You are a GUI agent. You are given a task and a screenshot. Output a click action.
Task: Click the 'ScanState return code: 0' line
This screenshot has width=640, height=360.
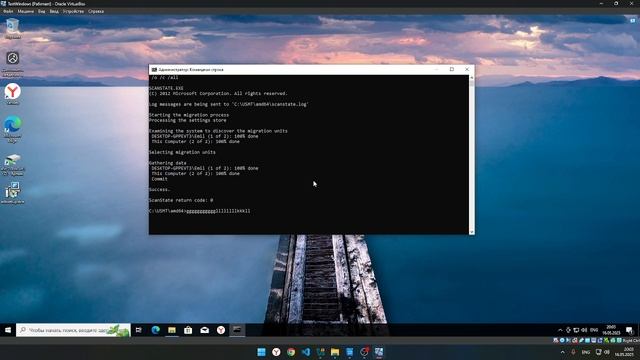(x=181, y=200)
